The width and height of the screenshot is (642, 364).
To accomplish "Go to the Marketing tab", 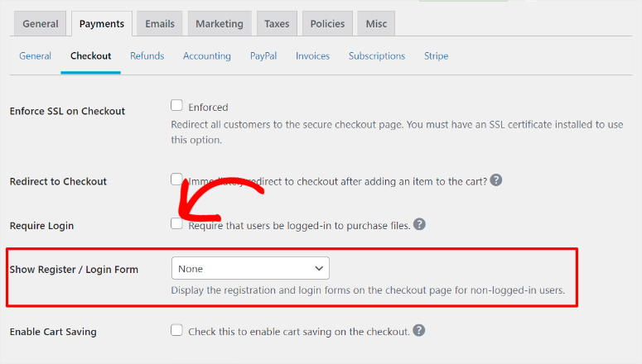I will click(x=220, y=24).
